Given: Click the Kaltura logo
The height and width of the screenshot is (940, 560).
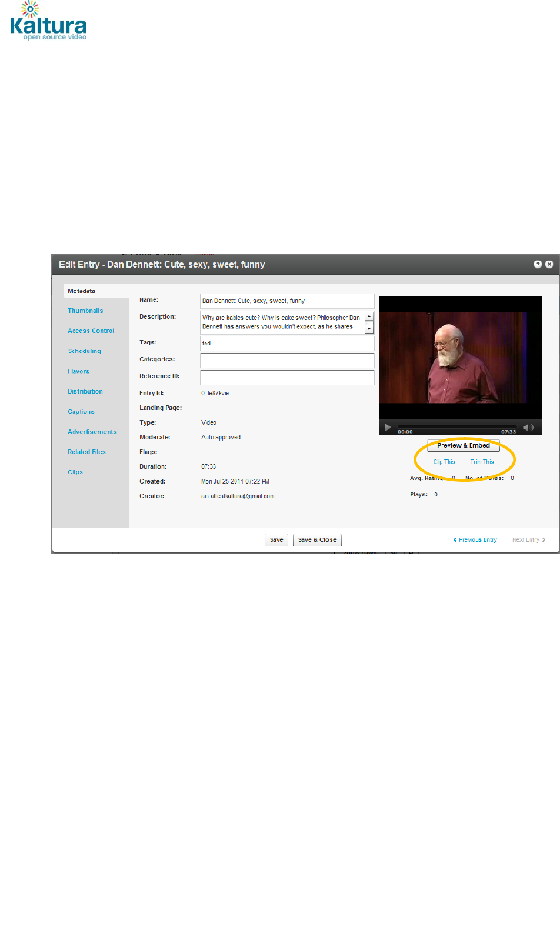Looking at the screenshot, I should [48, 21].
